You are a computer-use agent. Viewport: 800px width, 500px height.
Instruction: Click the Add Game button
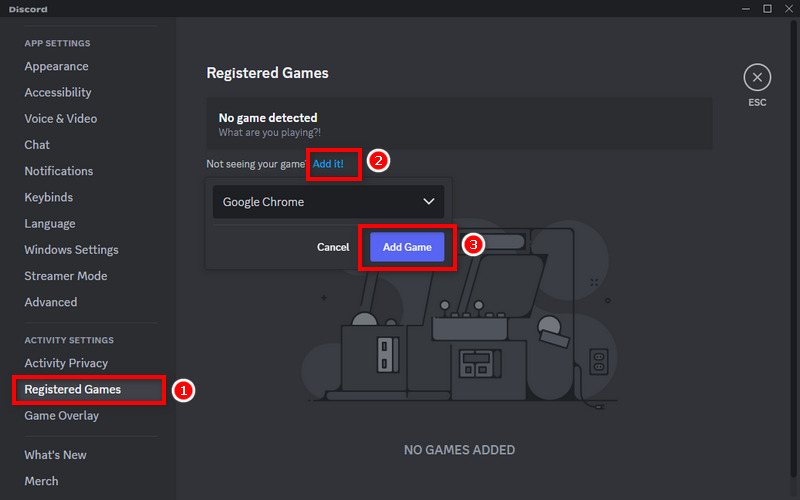click(407, 247)
